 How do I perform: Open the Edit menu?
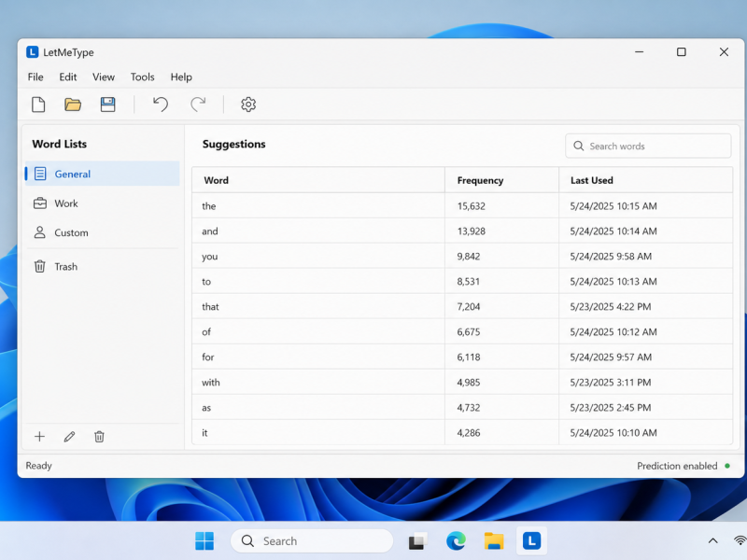click(67, 77)
